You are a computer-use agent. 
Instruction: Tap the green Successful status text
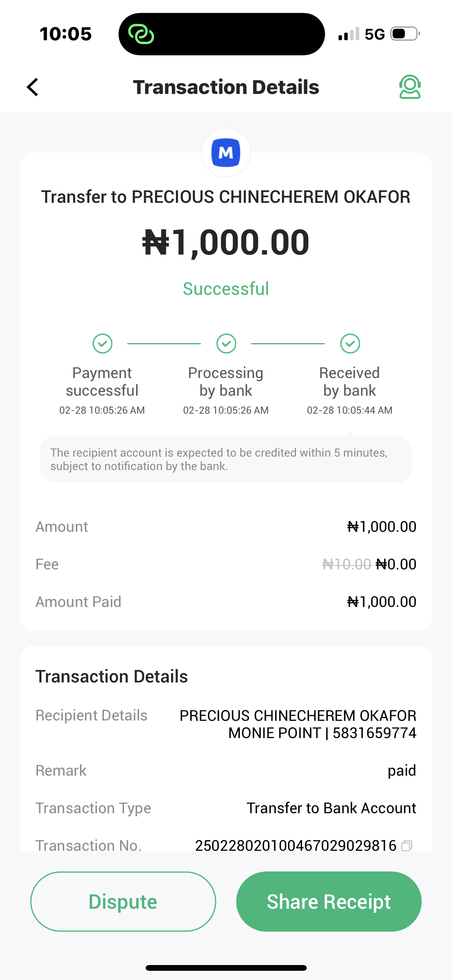click(x=226, y=289)
